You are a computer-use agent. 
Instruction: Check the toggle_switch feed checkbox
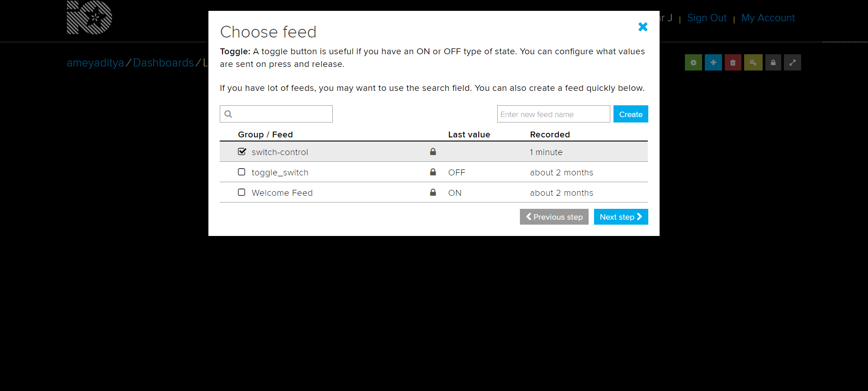click(x=241, y=172)
